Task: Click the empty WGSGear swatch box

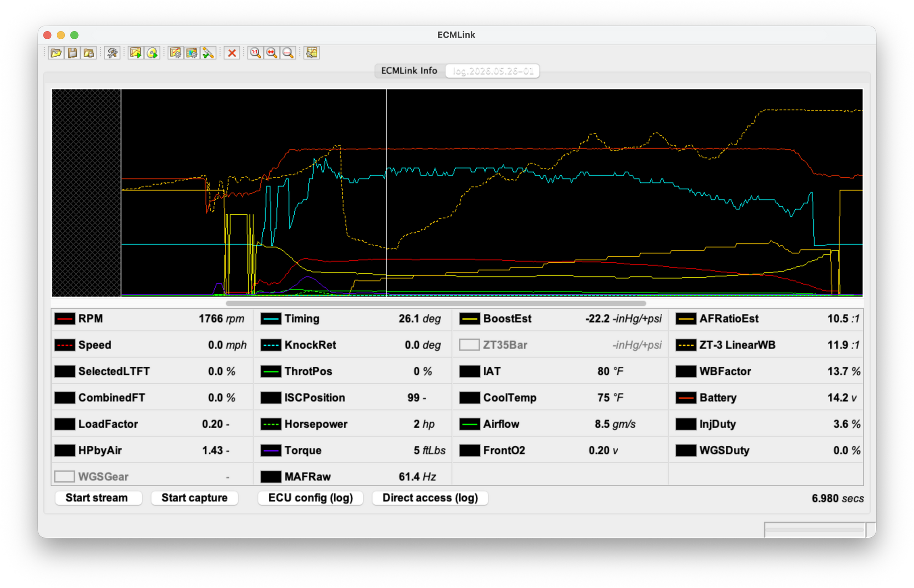Action: point(64,477)
